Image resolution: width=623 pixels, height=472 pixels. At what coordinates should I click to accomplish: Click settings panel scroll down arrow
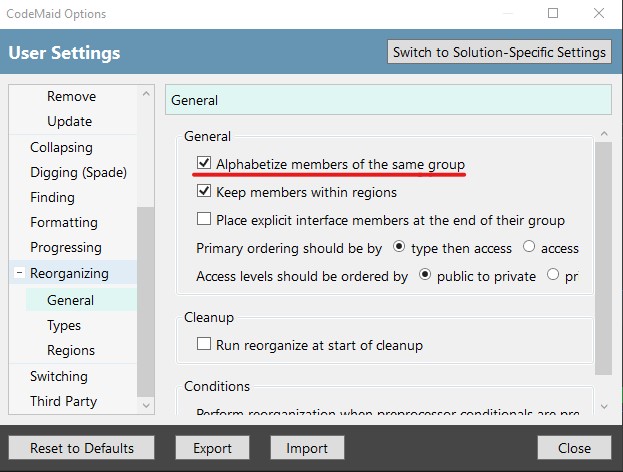(604, 406)
